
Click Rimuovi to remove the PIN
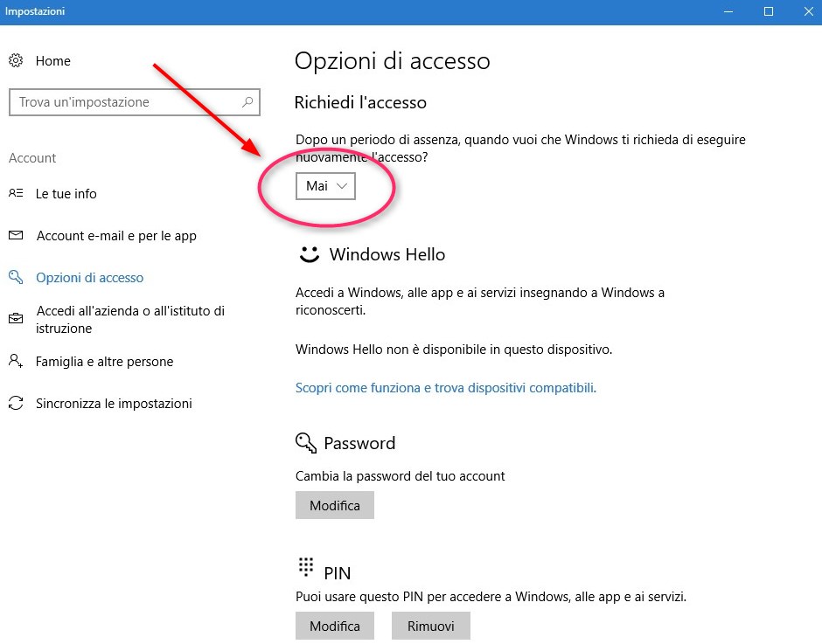point(431,626)
